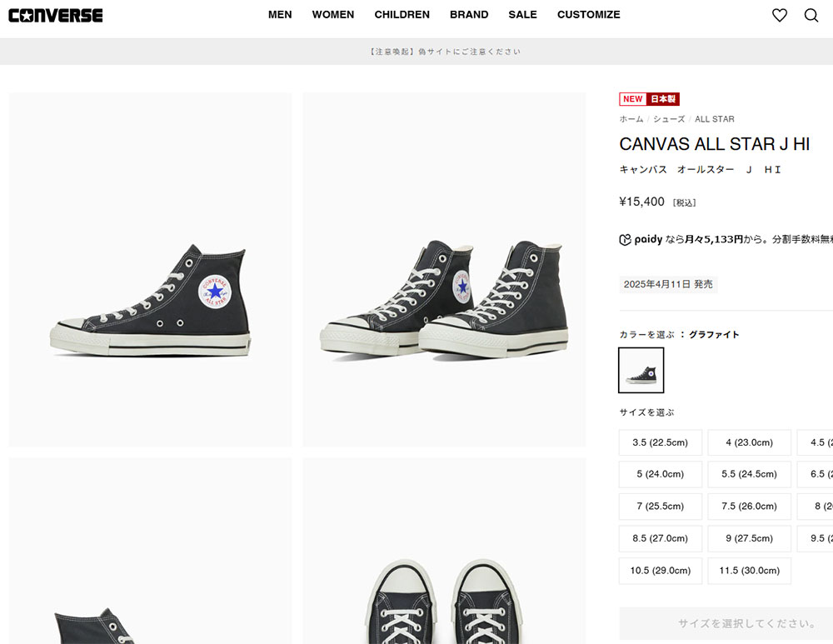Click the ホーム breadcrumb link
Image resolution: width=833 pixels, height=644 pixels.
631,119
